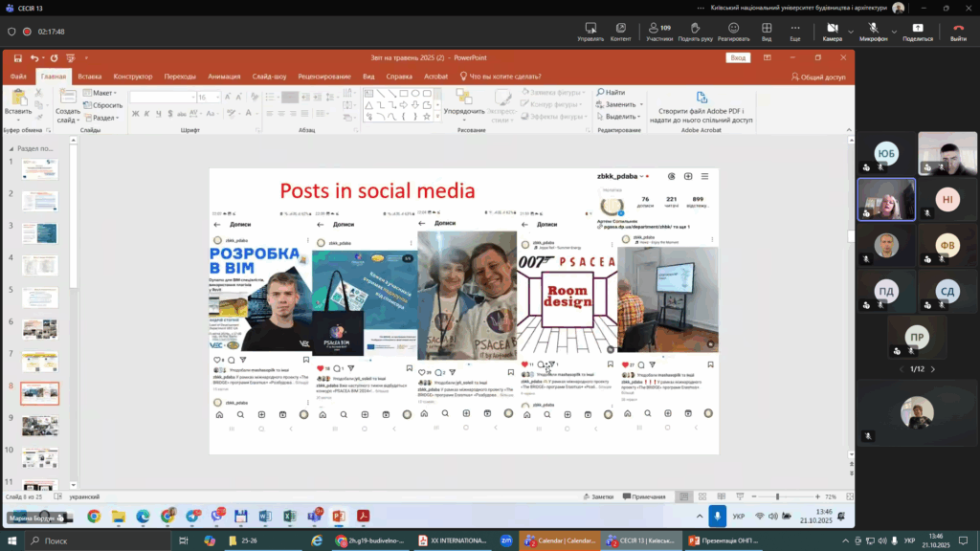Open the Вид view layout icon
This screenshot has height=551, width=980.
point(767,29)
